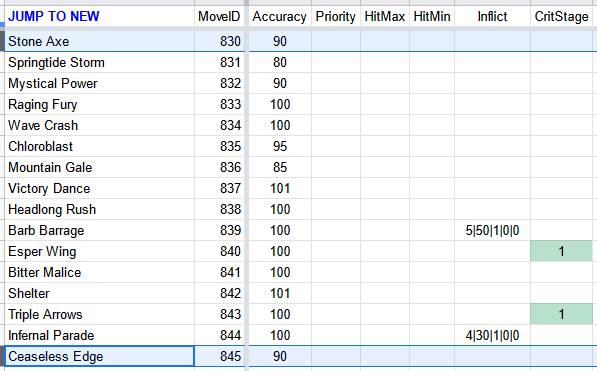Image resolution: width=597 pixels, height=371 pixels.
Task: Select the Ceaseless Edge cell
Action: [x=99, y=356]
